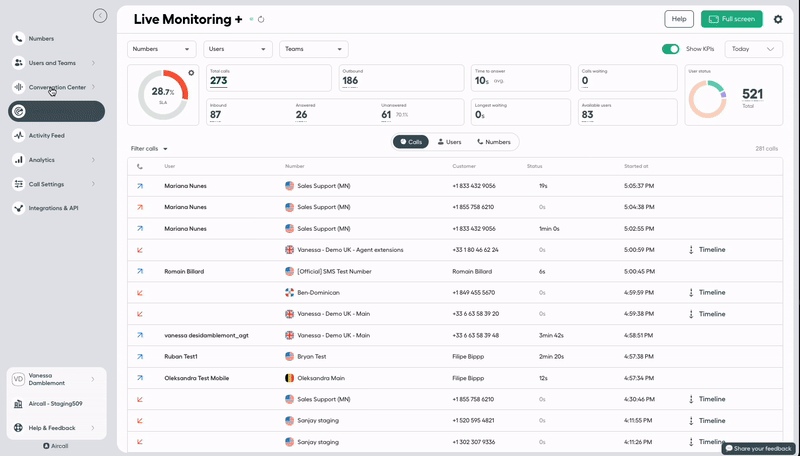The image size is (800, 456).
Task: Enter Full screen mode
Action: (731, 19)
